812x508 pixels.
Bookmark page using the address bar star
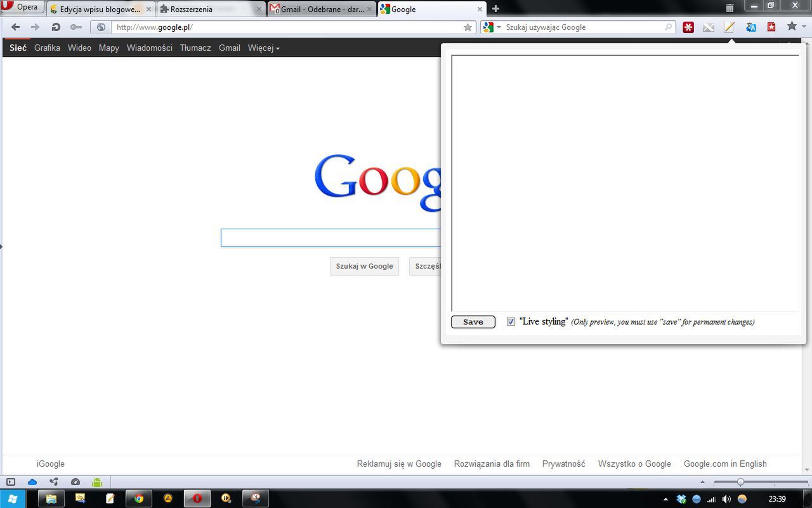[x=468, y=27]
